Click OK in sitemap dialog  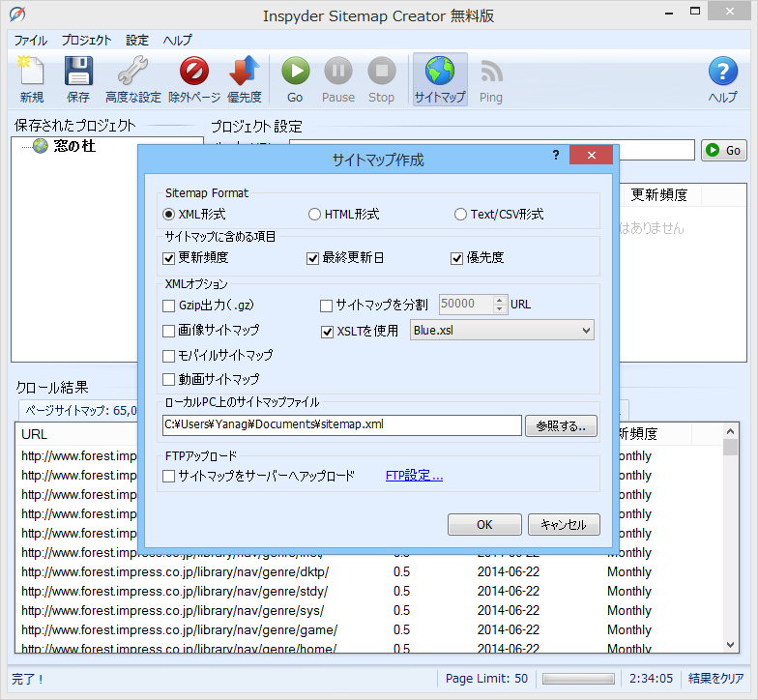[484, 524]
